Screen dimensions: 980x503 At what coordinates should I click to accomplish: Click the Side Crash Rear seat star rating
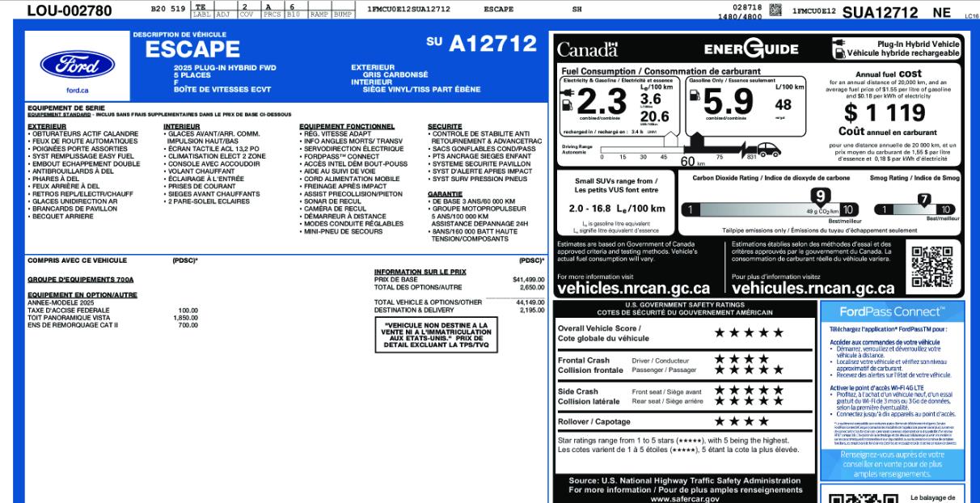click(x=749, y=401)
